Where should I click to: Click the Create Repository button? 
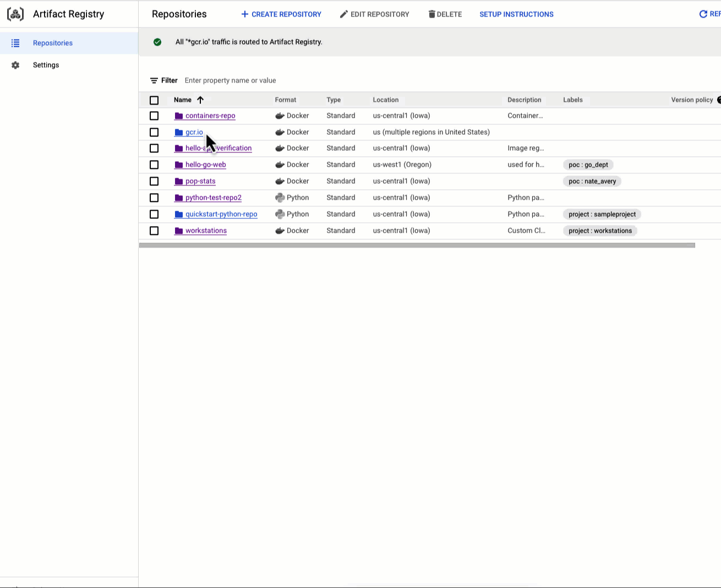click(x=281, y=14)
